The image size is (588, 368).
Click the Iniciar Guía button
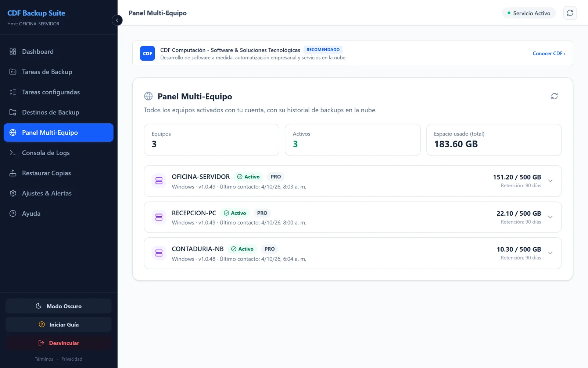(58, 325)
